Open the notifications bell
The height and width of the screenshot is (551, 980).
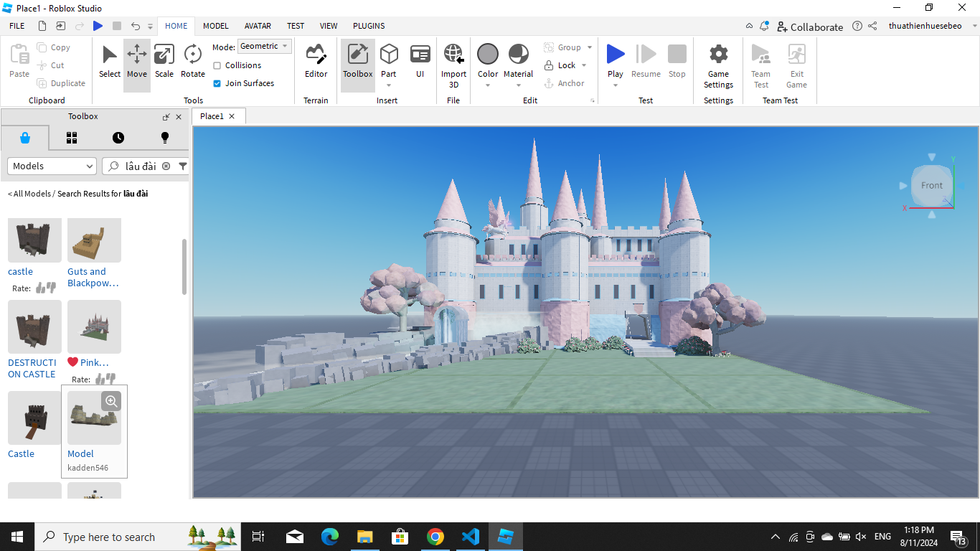point(765,26)
